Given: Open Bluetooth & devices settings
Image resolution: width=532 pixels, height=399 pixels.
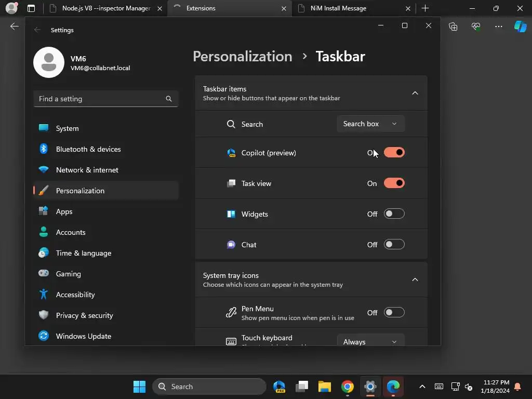Looking at the screenshot, I should [106, 149].
